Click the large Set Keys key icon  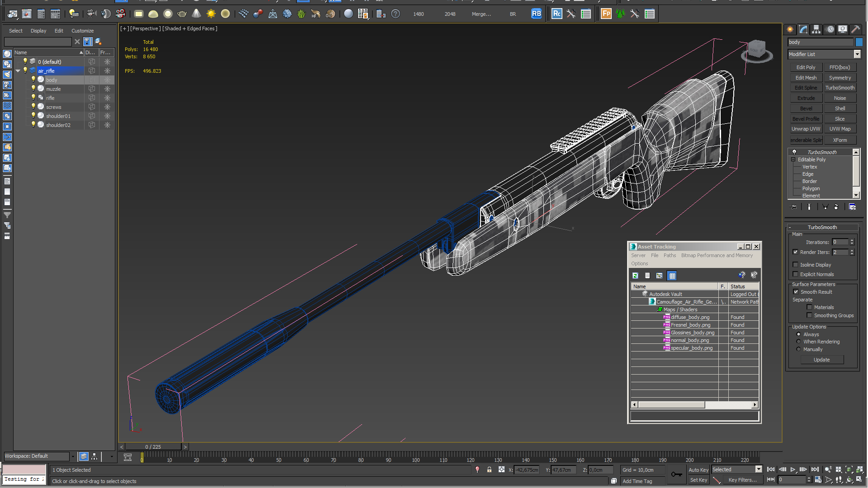[676, 474]
